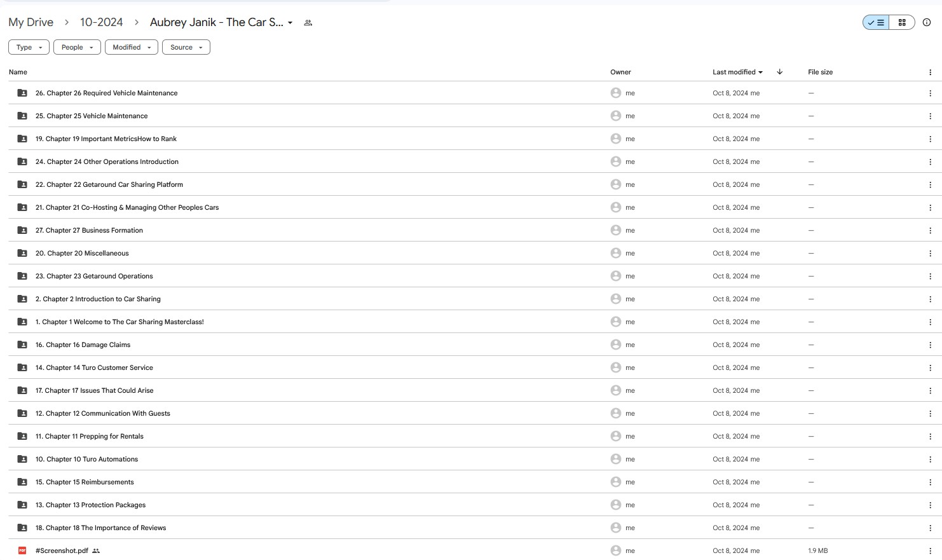Click the shared people icon beside folder title
Image resolution: width=942 pixels, height=560 pixels.
308,23
